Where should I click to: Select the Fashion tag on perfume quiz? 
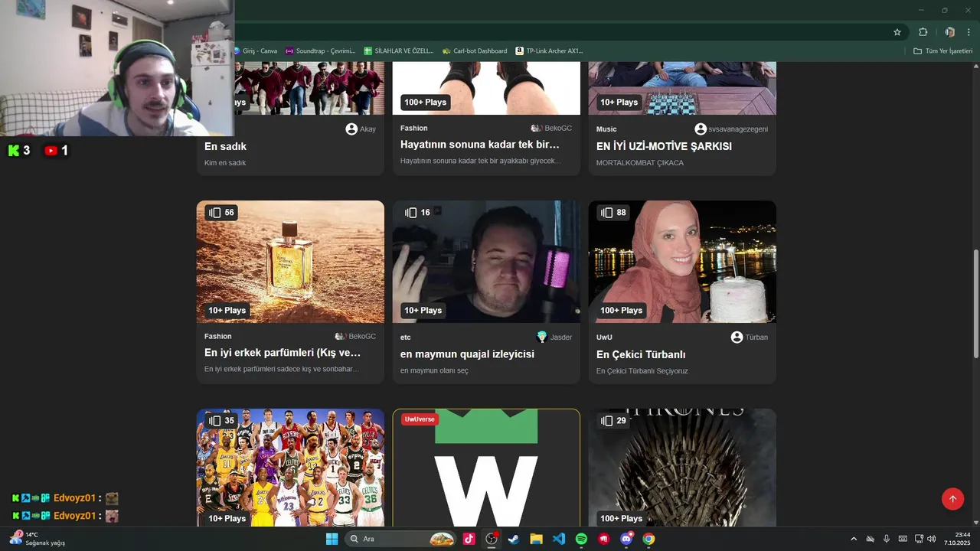tap(218, 337)
